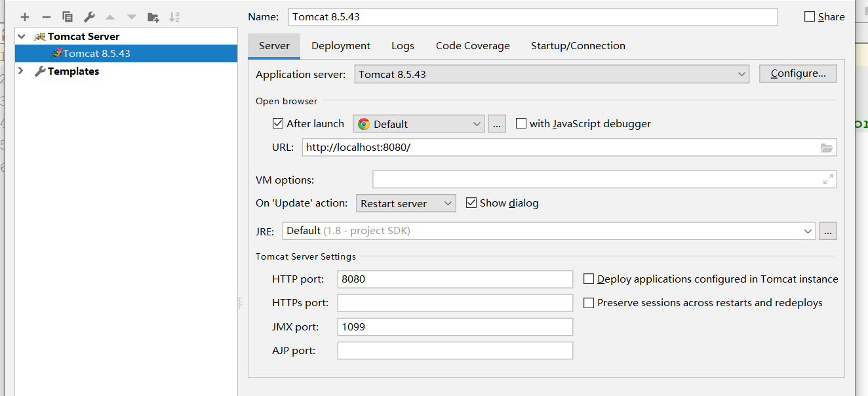Switch to the Code Coverage tab

[473, 46]
